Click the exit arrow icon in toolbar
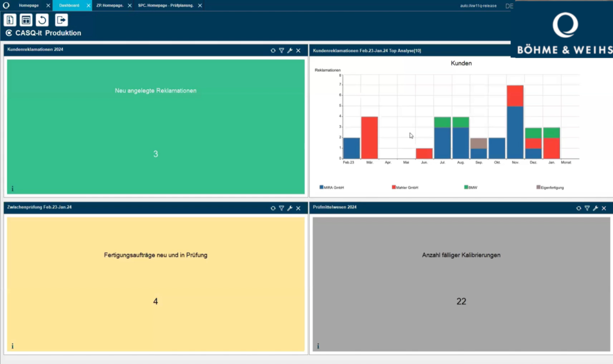 coord(61,20)
